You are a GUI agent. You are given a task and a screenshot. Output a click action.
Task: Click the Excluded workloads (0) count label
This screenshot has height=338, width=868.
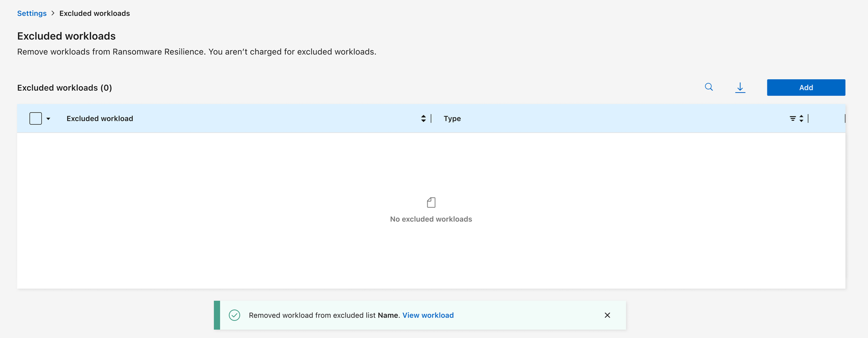(65, 88)
